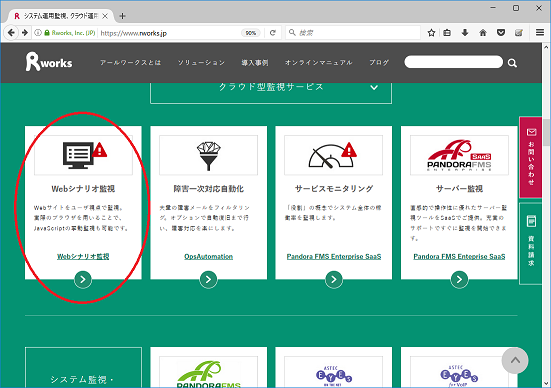Select the システム運用監視 browser tab
This screenshot has height=388, width=551.
61,16
